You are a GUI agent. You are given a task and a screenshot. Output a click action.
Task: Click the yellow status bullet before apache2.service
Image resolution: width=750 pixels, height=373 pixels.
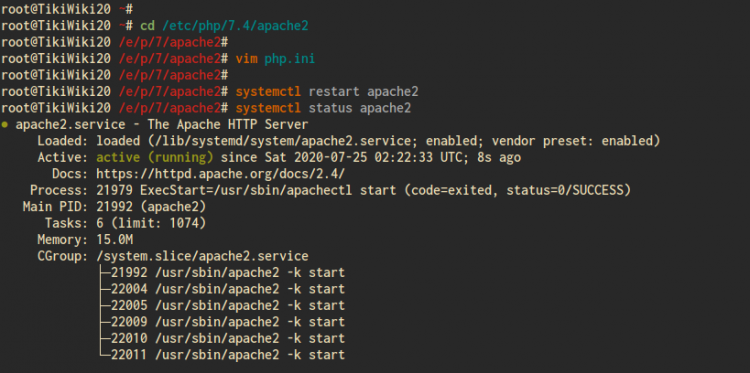pos(4,125)
